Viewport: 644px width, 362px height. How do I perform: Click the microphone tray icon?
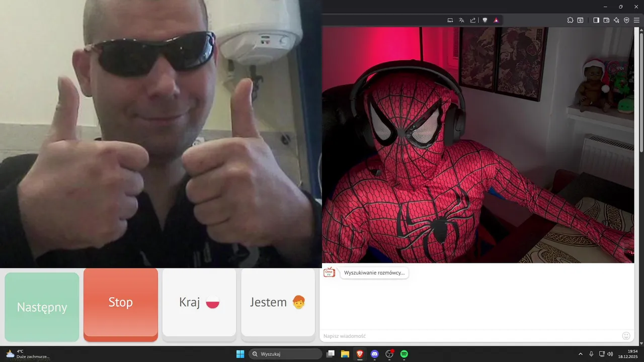click(x=591, y=354)
